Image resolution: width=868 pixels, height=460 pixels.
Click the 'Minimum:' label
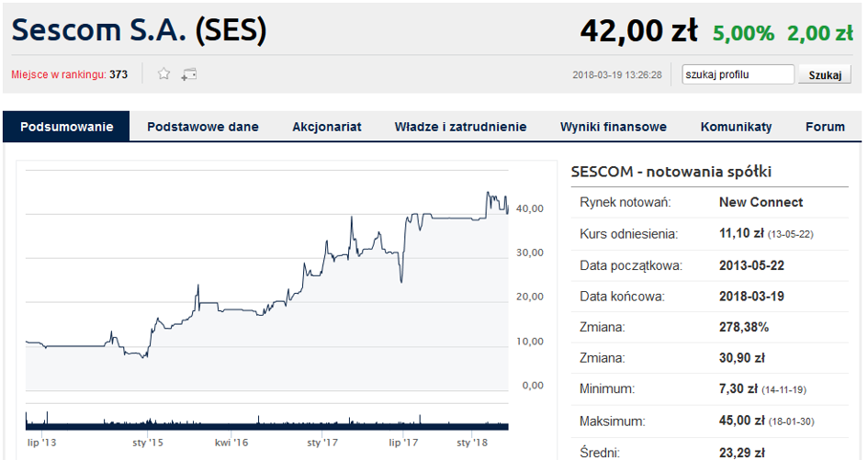607,388
